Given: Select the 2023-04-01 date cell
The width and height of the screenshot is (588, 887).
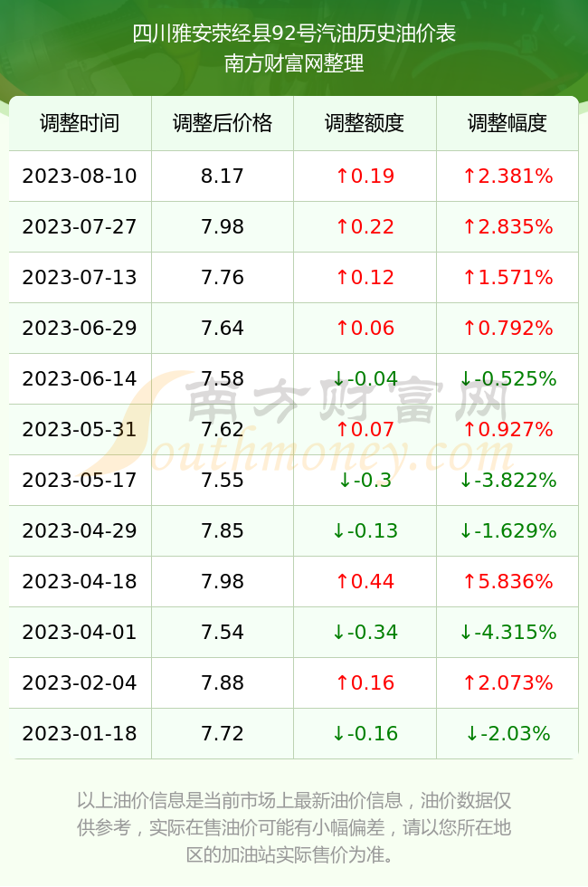Looking at the screenshot, I should 80,632.
